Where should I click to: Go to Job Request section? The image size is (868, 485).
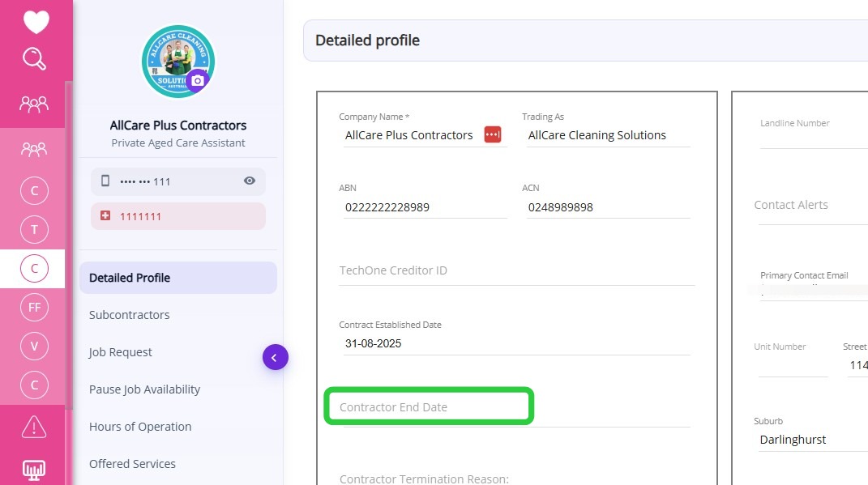pyautogui.click(x=121, y=352)
